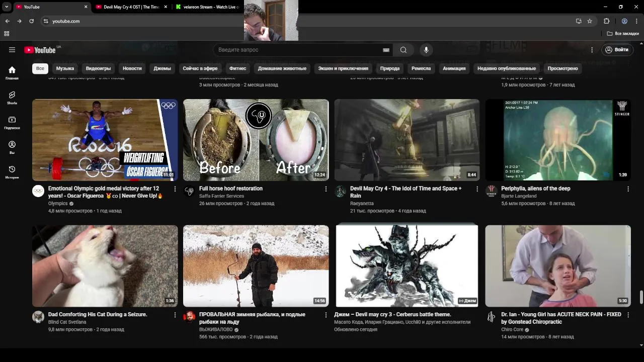
Task: Click the browser forward arrow
Action: coord(19,21)
